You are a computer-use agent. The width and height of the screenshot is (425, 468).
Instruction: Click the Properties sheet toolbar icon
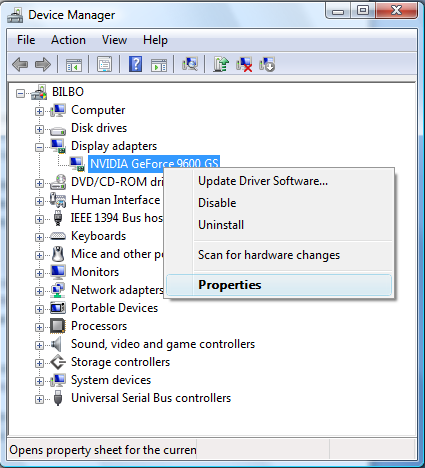point(104,64)
